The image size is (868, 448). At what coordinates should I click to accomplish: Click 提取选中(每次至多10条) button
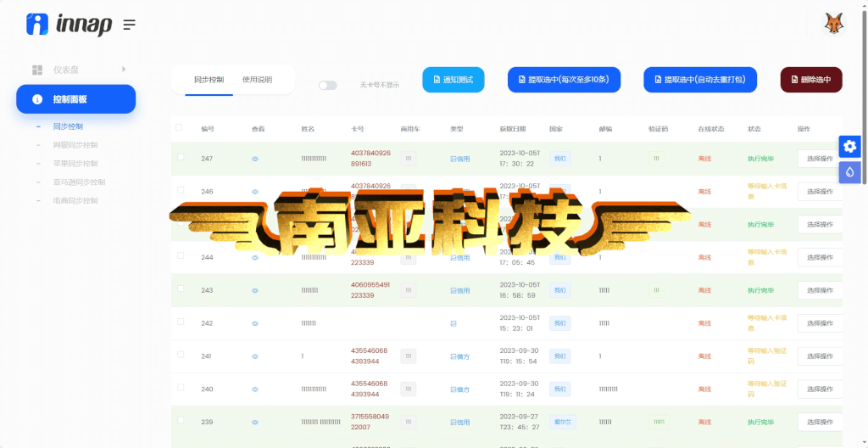(564, 80)
